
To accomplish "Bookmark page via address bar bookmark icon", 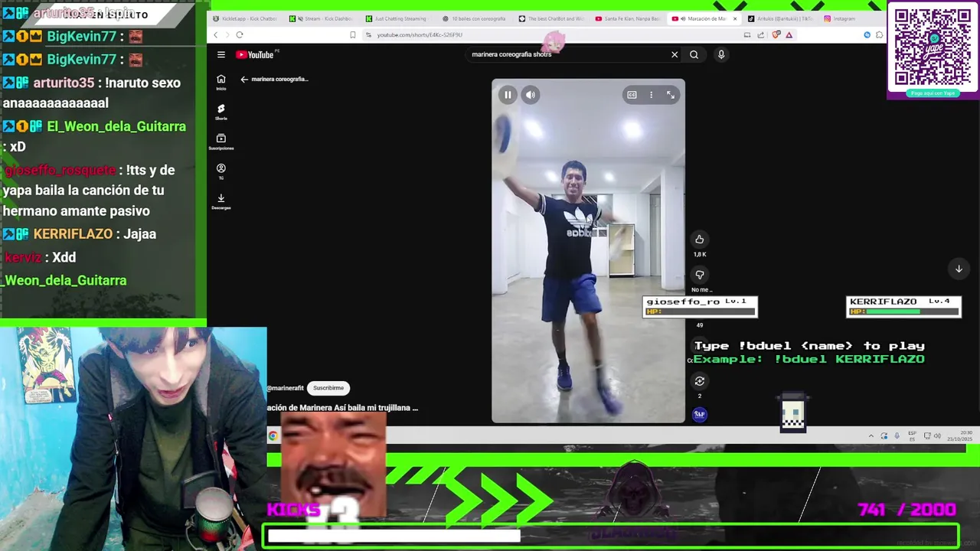I will coord(352,34).
